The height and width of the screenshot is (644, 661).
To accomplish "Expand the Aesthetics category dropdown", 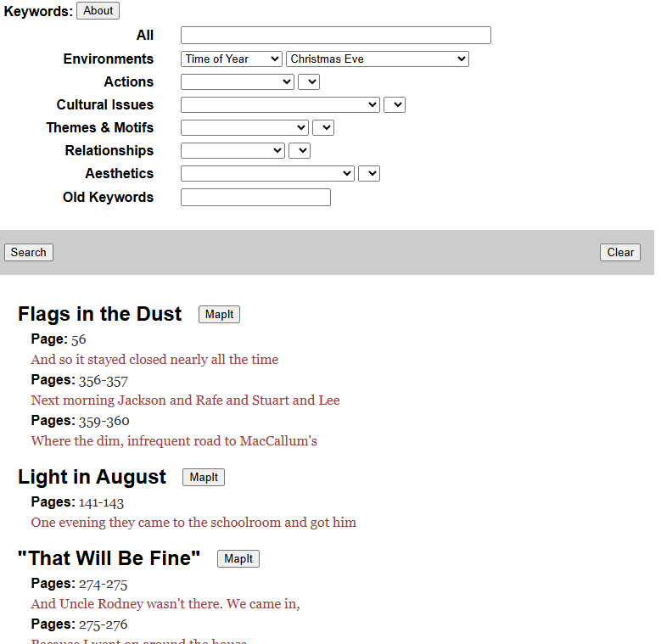I will [x=267, y=173].
